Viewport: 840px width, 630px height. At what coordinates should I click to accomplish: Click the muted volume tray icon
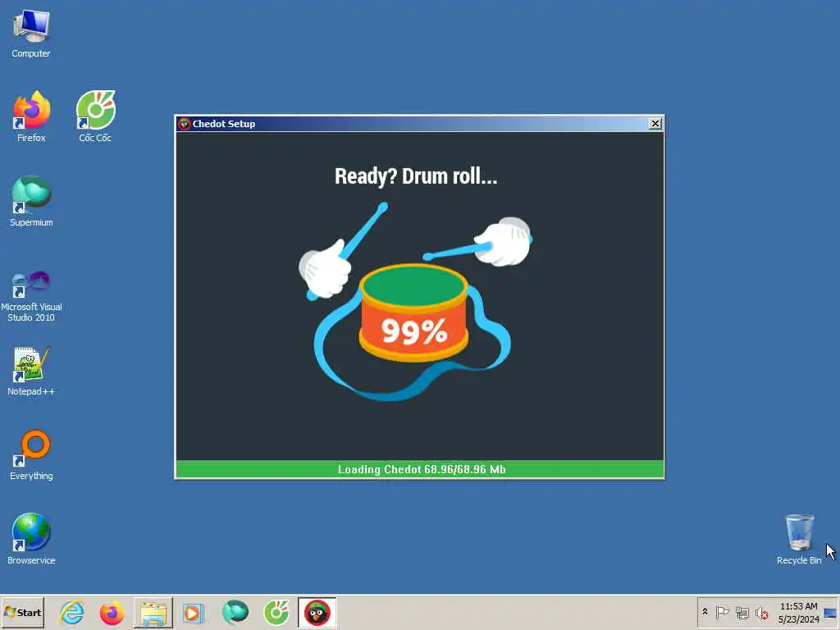[761, 612]
